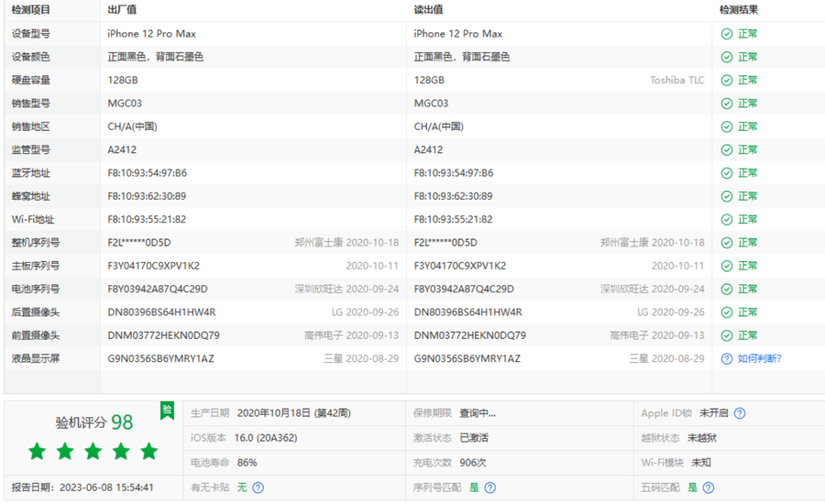Click warranty status 查询中...
The height and width of the screenshot is (504, 825).
coord(478,413)
